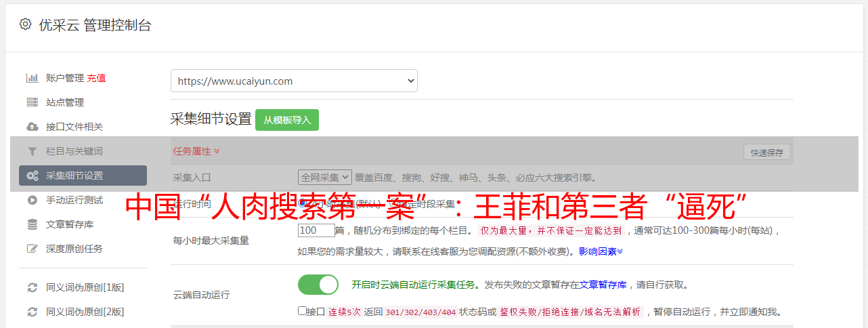Click the 连续5次 highlighted text

(x=344, y=312)
